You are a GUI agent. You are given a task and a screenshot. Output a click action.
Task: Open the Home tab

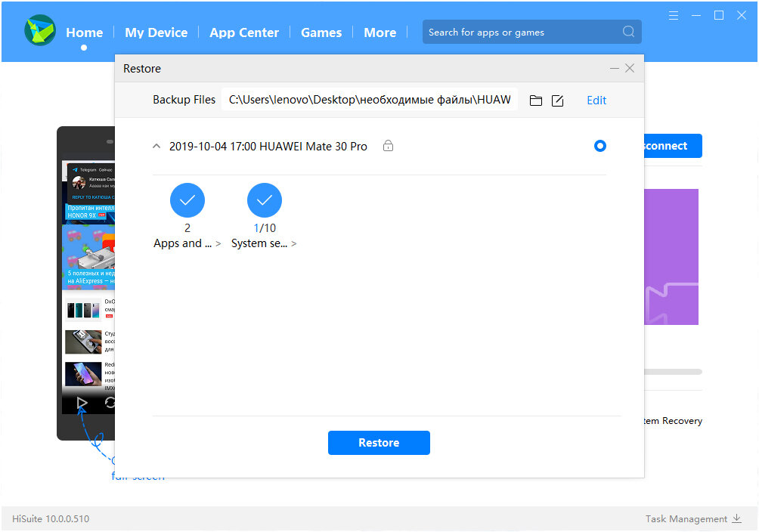click(x=84, y=32)
